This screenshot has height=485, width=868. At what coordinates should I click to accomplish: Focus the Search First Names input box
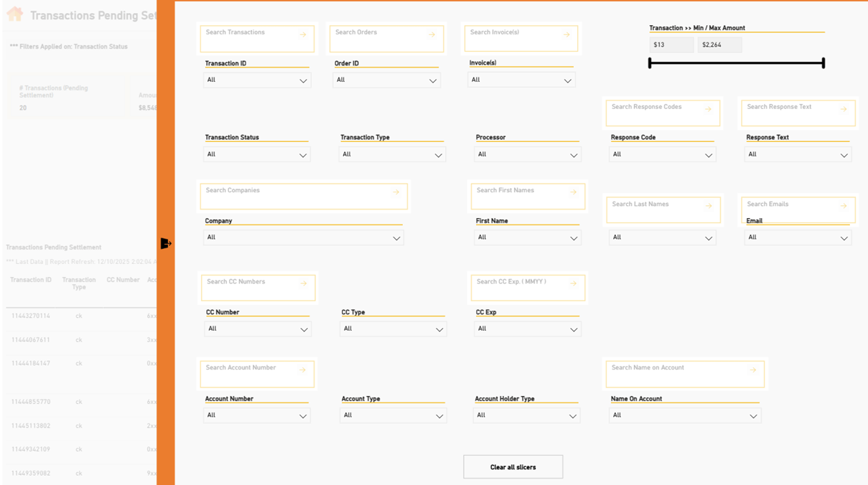click(x=528, y=197)
